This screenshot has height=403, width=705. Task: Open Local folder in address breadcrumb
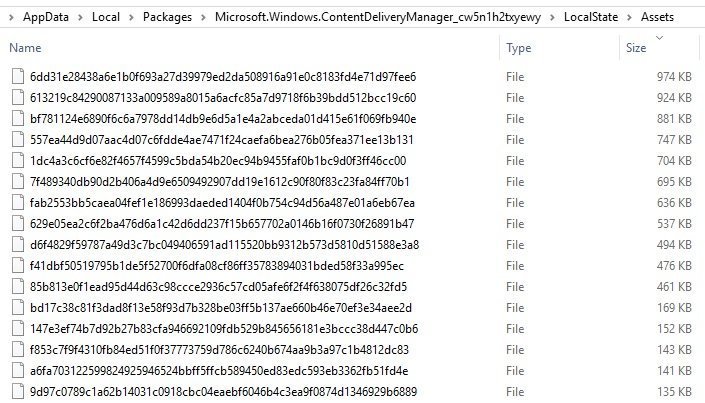pos(106,17)
